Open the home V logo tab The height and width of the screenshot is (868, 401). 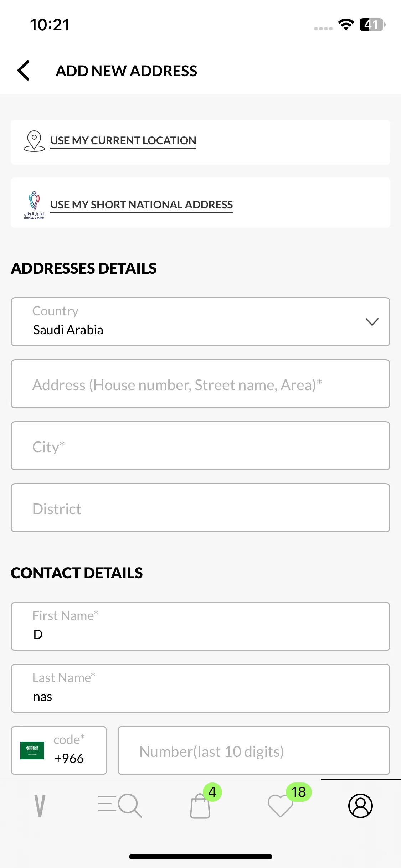[x=40, y=806]
